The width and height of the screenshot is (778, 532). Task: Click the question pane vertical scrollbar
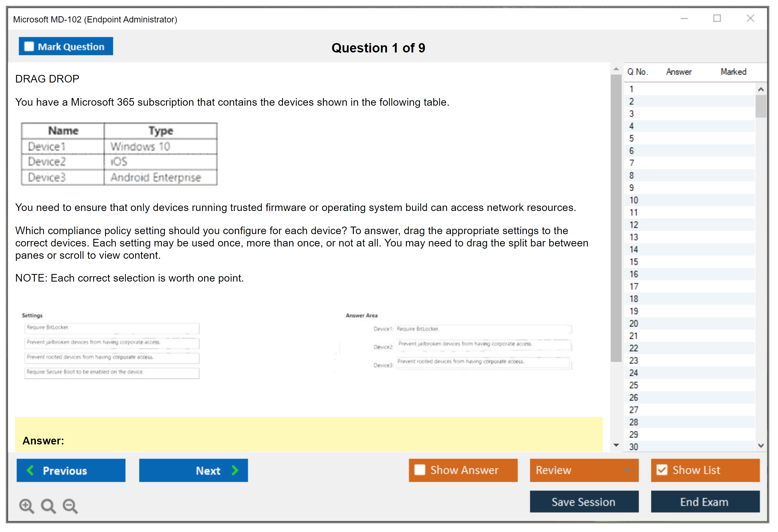click(616, 217)
